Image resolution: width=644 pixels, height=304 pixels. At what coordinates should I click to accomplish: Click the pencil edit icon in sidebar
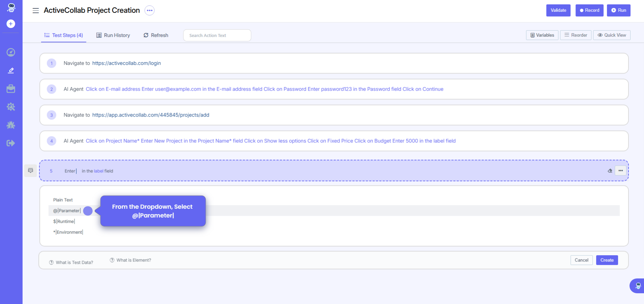pyautogui.click(x=11, y=70)
